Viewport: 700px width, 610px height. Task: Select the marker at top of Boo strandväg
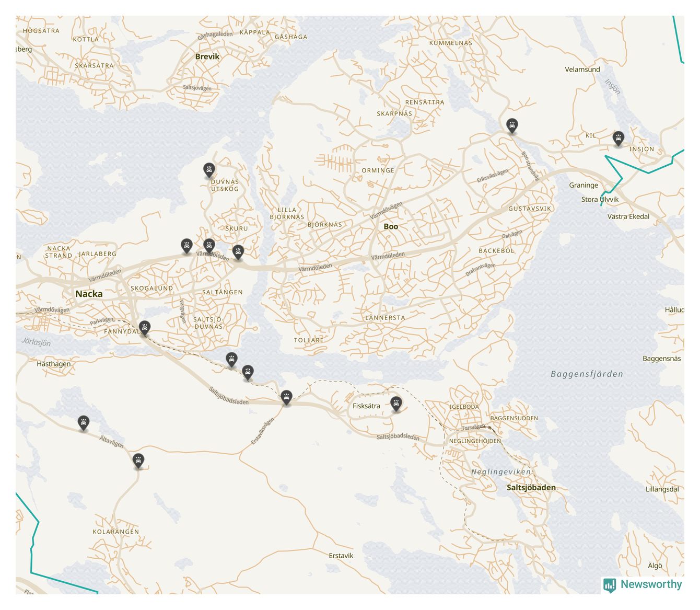[x=512, y=125]
